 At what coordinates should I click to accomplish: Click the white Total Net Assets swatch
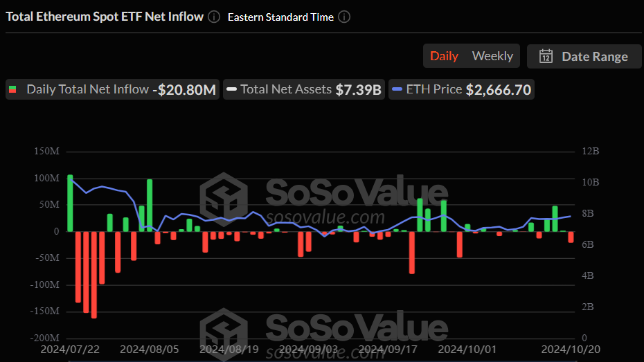232,89
